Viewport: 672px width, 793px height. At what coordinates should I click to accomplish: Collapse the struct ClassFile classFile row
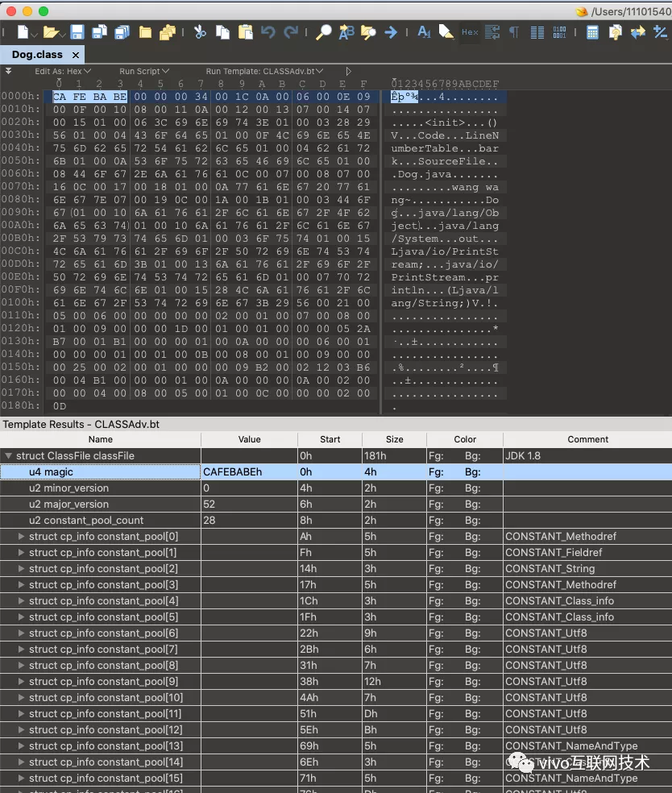click(x=8, y=455)
